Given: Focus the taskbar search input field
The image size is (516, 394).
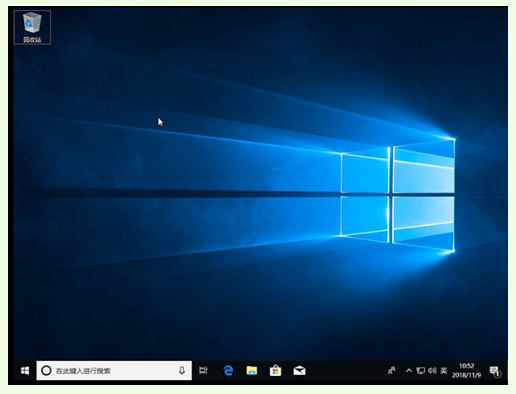Looking at the screenshot, I should click(114, 370).
